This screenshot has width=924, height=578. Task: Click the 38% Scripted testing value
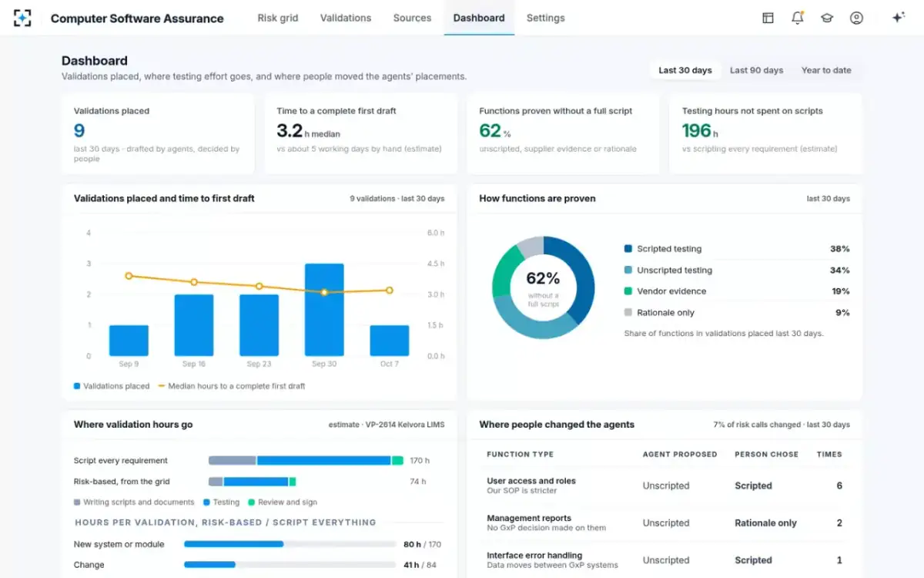click(840, 249)
